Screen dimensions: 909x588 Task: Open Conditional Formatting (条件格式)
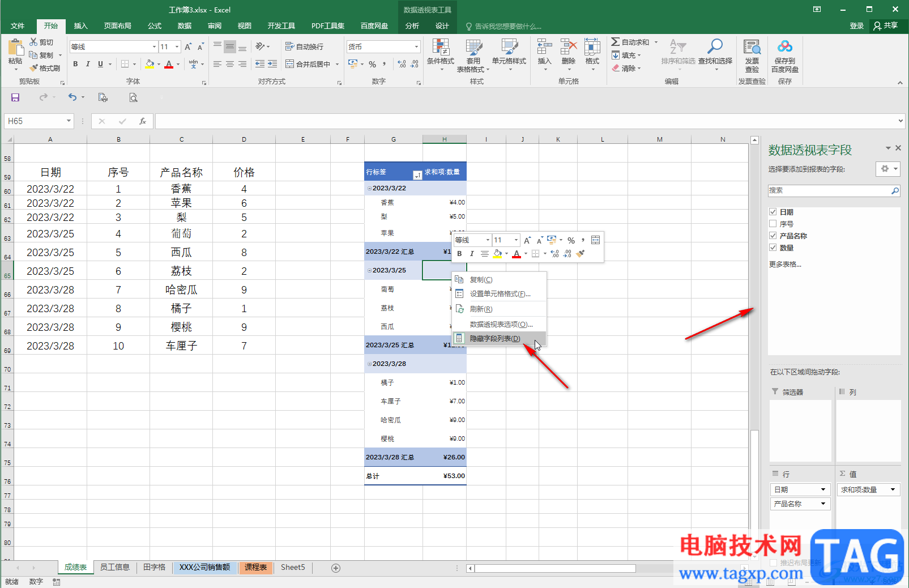coord(440,56)
